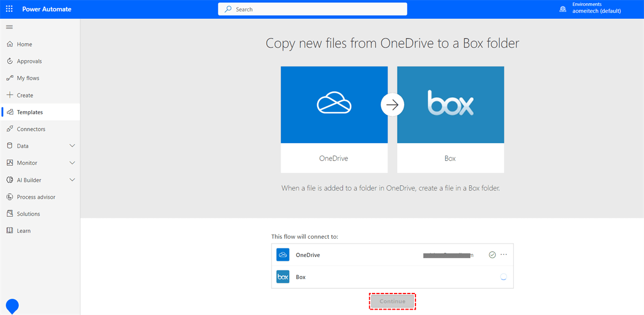The width and height of the screenshot is (644, 315).
Task: Click the OneDrive cloud tile image
Action: (334, 105)
